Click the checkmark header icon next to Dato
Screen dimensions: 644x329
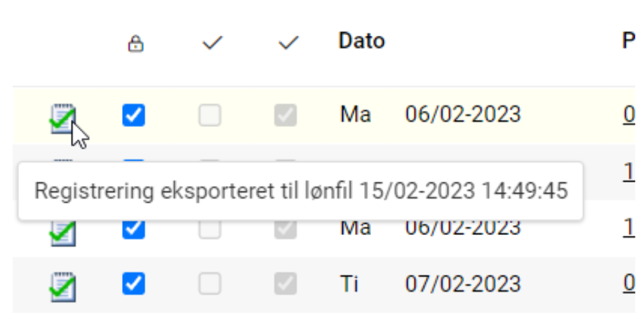(x=288, y=43)
